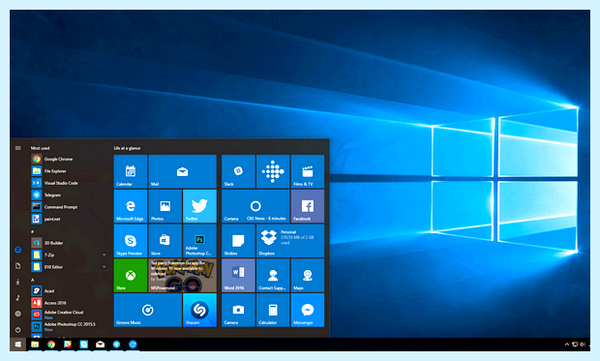Launch the Messenger tile

pos(307,310)
